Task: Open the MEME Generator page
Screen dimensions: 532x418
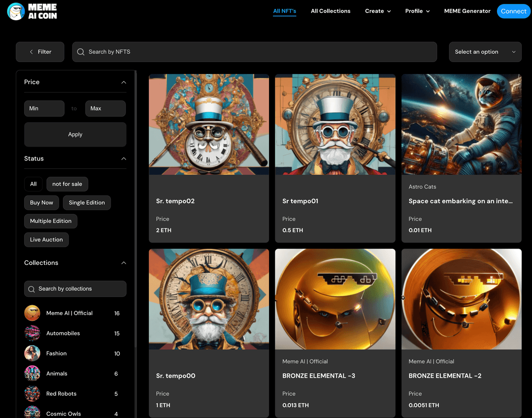Action: [467, 11]
